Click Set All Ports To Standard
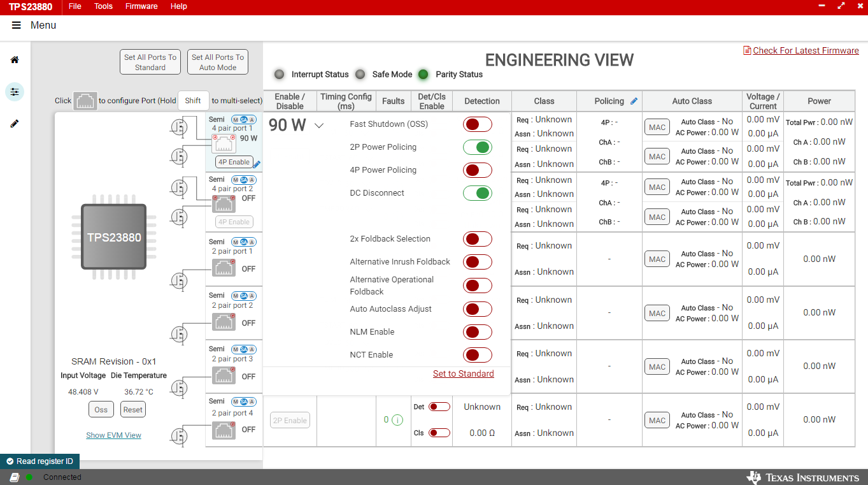The image size is (868, 485). coord(150,62)
